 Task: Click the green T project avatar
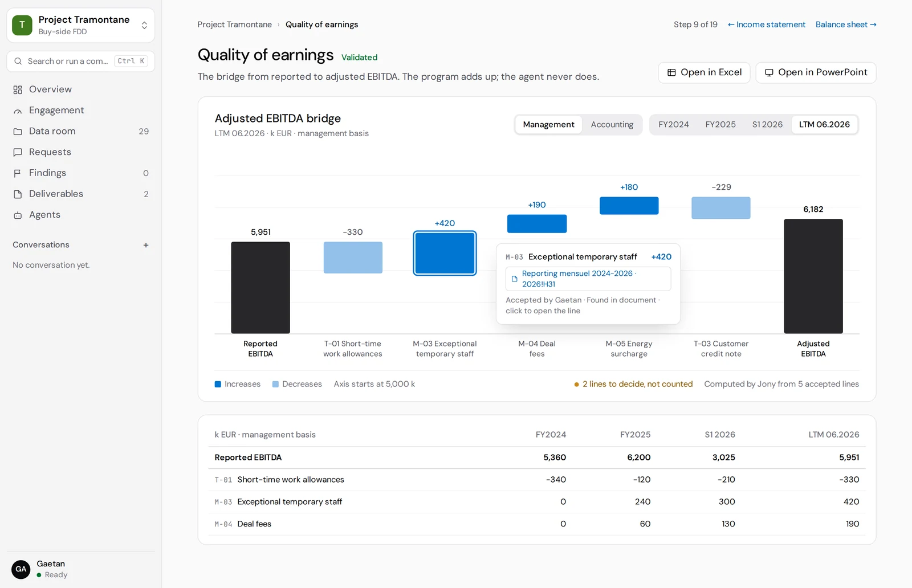click(22, 25)
